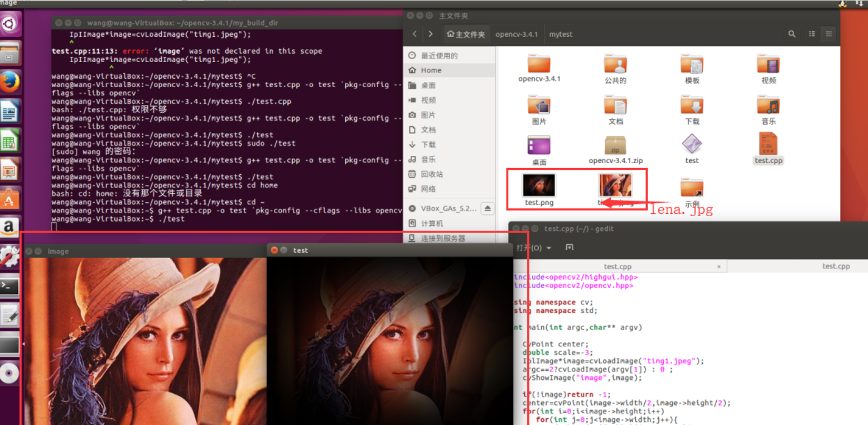Launch the Files manager from the dock

(10, 54)
